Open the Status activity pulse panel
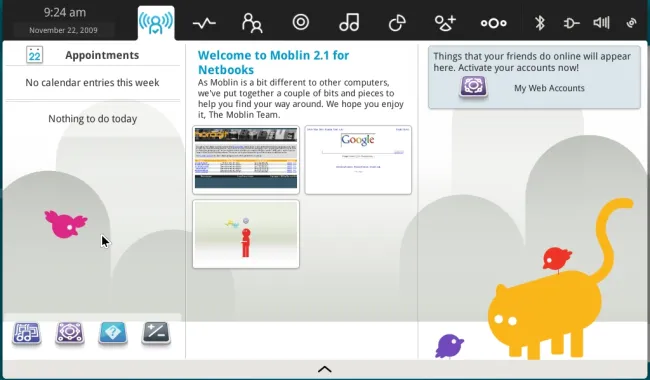The width and height of the screenshot is (650, 380). coord(204,23)
